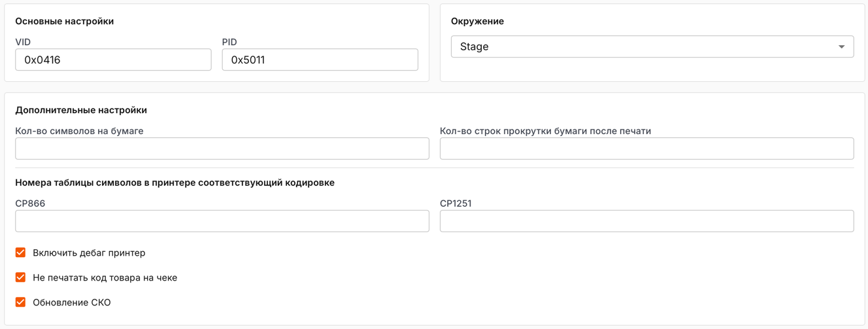The width and height of the screenshot is (868, 329).
Task: Click the CP1251 input field
Action: click(x=647, y=221)
